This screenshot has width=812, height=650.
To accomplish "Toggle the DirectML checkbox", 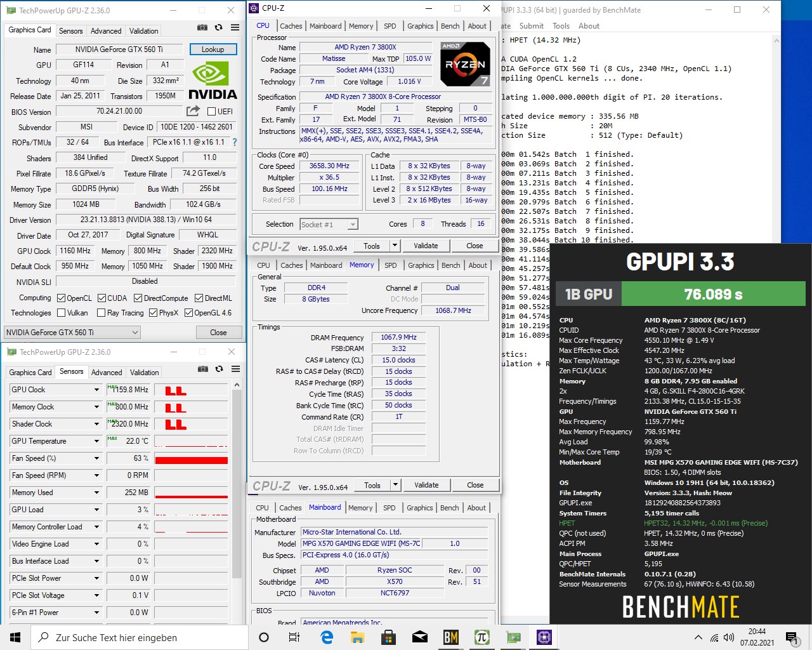I will pyautogui.click(x=199, y=298).
